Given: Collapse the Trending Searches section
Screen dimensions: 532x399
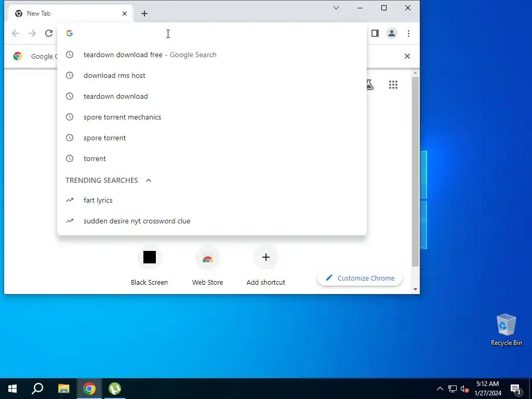Looking at the screenshot, I should coord(148,180).
